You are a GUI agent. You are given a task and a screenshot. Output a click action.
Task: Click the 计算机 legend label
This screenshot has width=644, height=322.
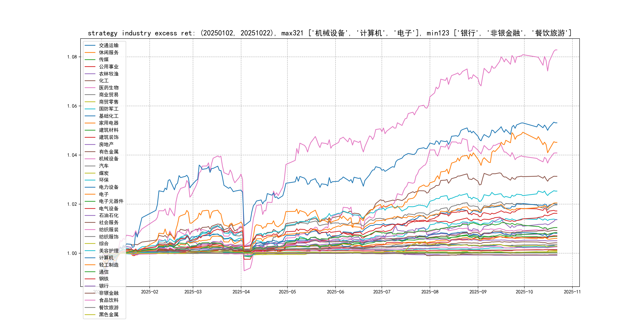pos(106,258)
